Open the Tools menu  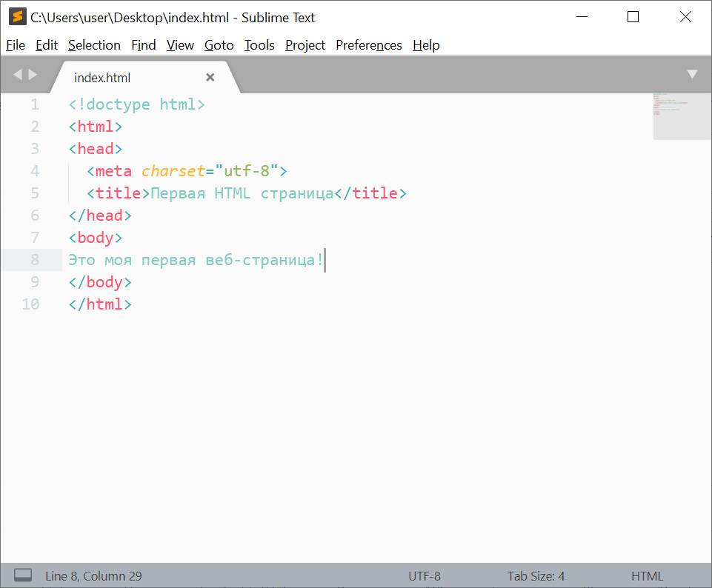(x=259, y=45)
